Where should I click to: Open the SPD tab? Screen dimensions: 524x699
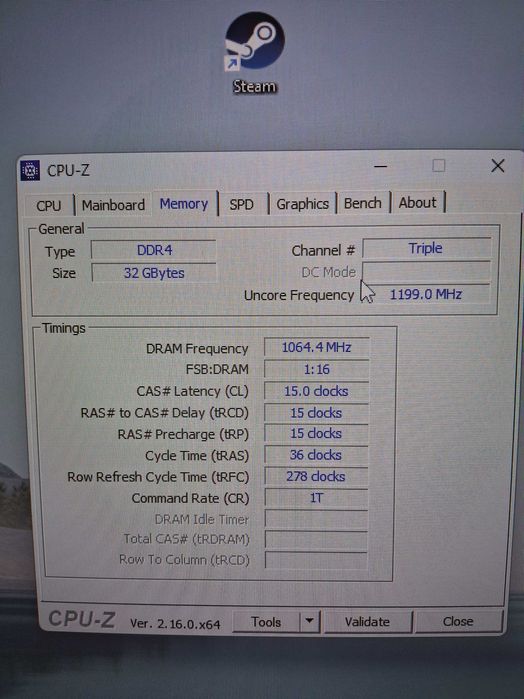point(241,205)
